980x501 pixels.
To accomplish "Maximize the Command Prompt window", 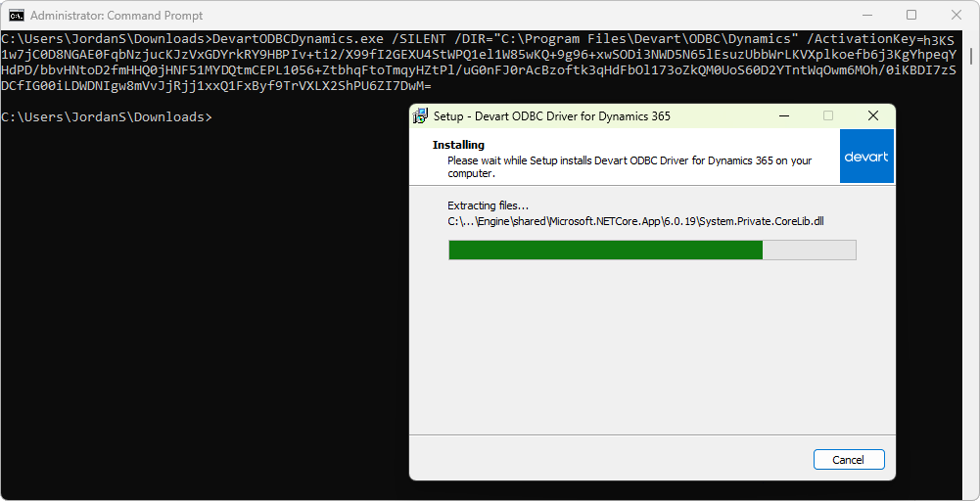I will tap(911, 15).
